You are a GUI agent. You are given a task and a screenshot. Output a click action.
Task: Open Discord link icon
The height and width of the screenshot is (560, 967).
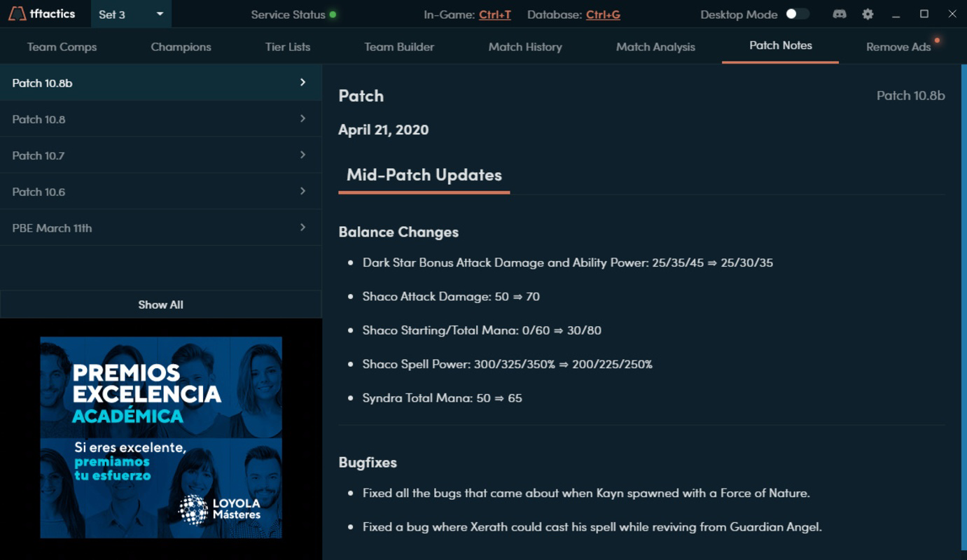point(839,14)
